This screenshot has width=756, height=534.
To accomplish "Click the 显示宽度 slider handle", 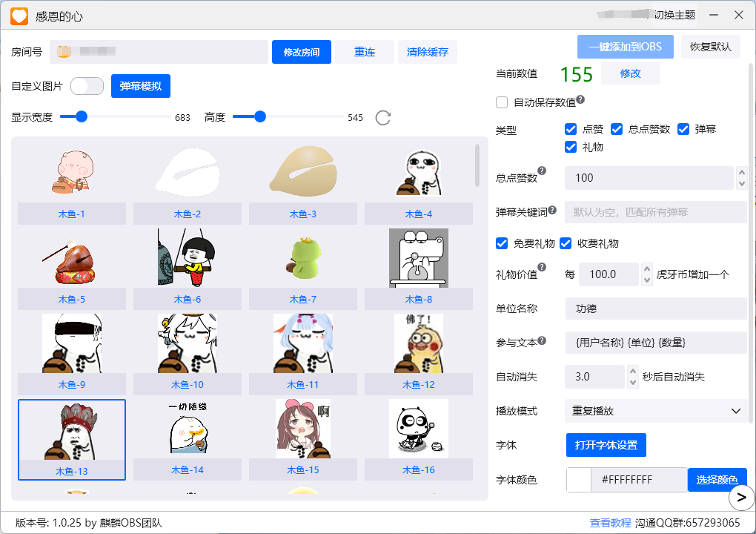I will click(82, 116).
